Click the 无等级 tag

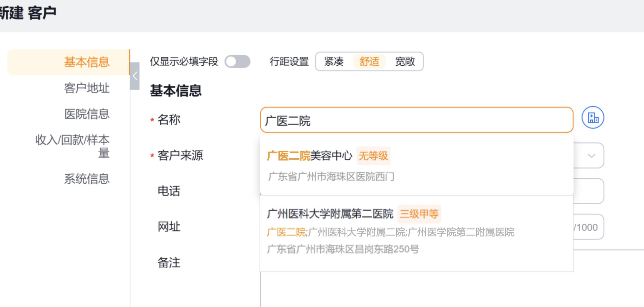click(x=373, y=156)
